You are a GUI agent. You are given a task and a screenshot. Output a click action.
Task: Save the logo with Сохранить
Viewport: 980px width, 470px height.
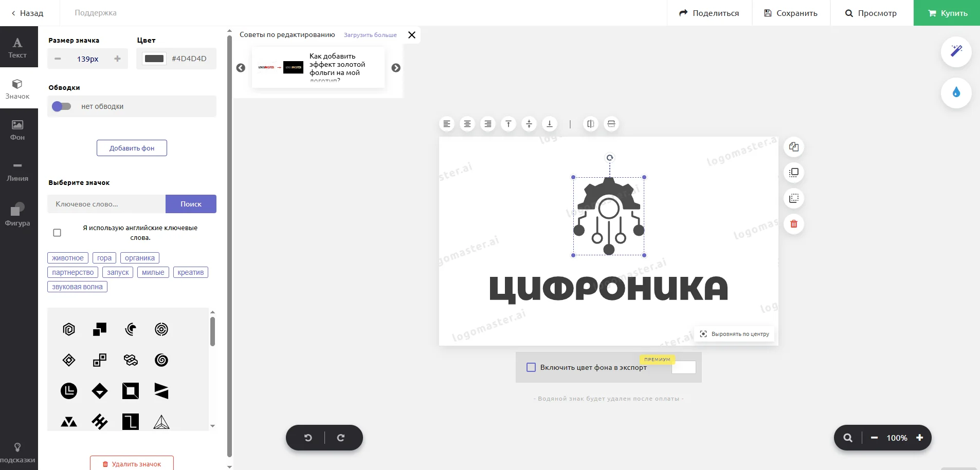[x=791, y=13]
